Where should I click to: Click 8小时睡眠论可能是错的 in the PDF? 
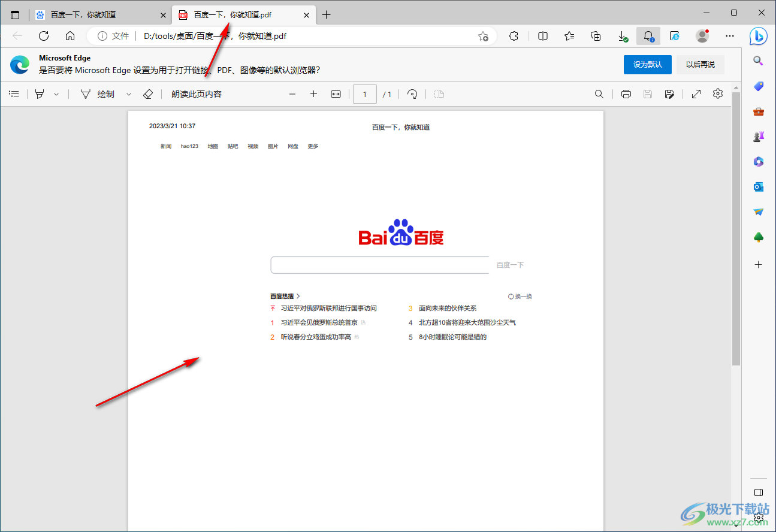tap(452, 337)
